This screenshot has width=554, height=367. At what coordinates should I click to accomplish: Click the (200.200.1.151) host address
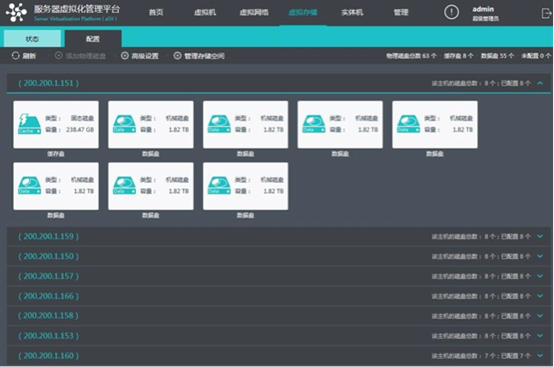click(x=48, y=83)
